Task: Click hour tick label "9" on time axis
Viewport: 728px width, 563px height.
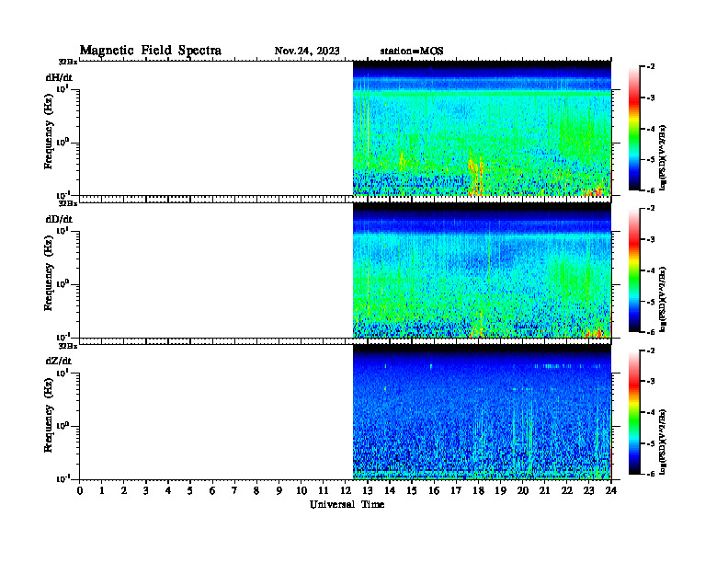Action: [x=279, y=491]
